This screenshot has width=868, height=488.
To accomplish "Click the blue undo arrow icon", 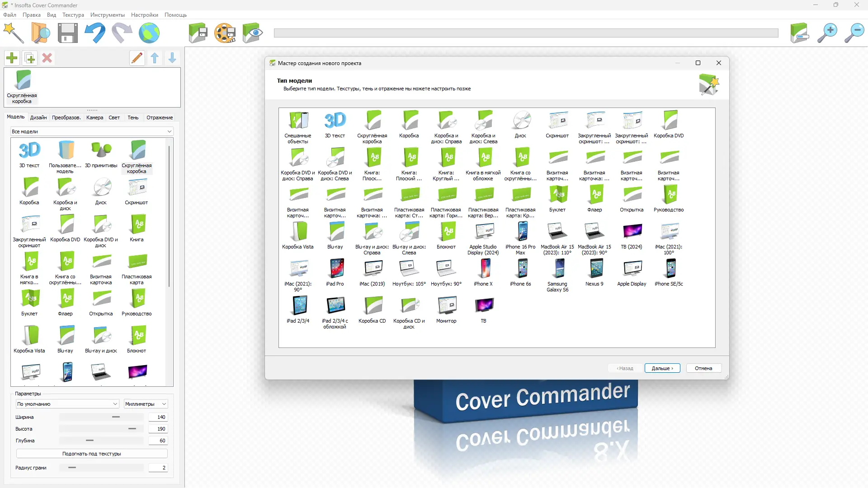I will tap(95, 33).
